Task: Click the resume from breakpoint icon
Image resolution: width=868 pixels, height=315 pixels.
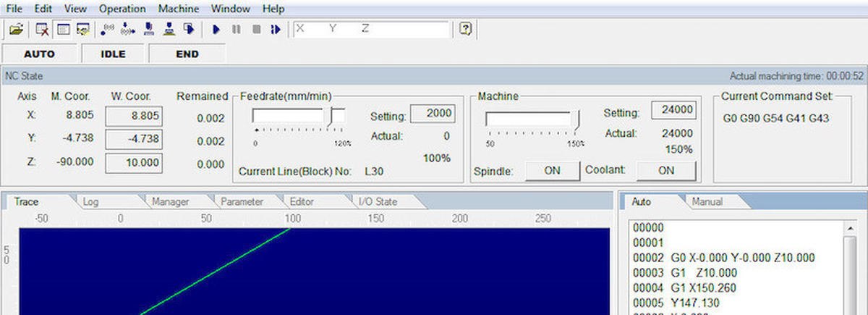Action: tap(276, 29)
